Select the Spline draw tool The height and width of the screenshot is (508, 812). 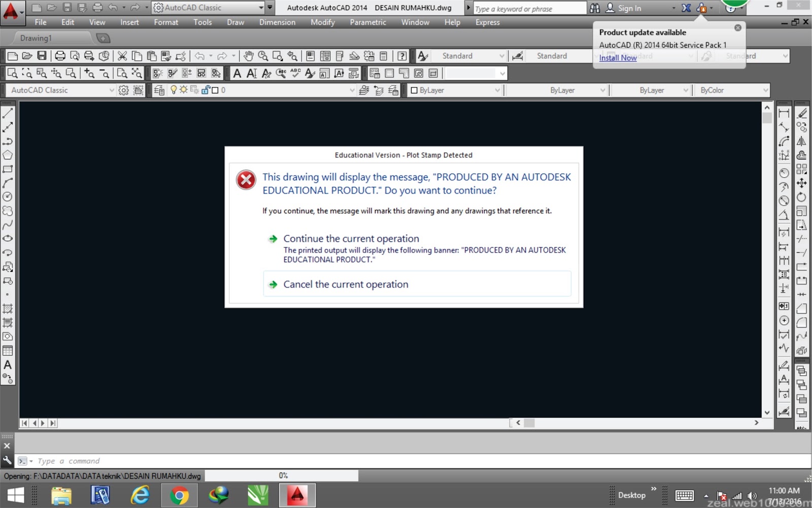coord(8,225)
